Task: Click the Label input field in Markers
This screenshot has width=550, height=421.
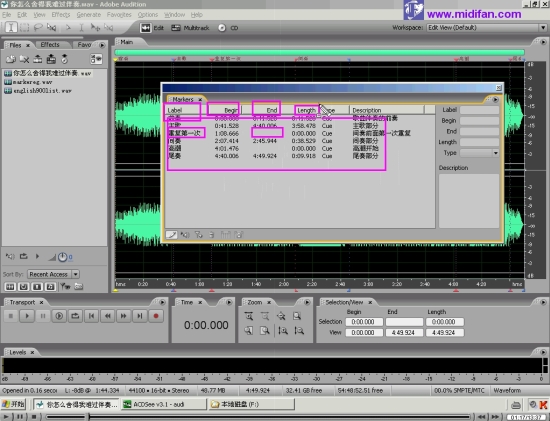Action: click(x=479, y=110)
